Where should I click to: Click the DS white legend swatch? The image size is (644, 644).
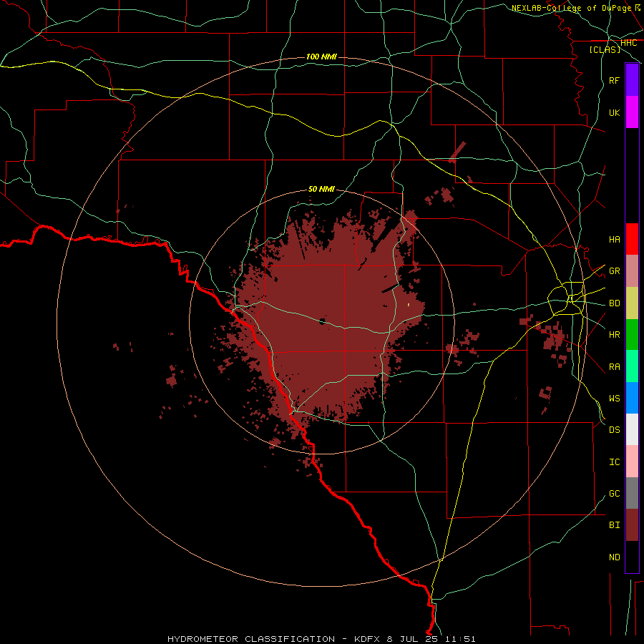tap(632, 429)
